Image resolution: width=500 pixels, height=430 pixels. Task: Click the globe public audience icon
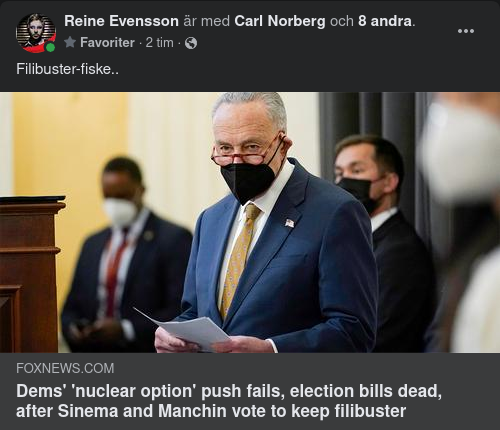[191, 43]
